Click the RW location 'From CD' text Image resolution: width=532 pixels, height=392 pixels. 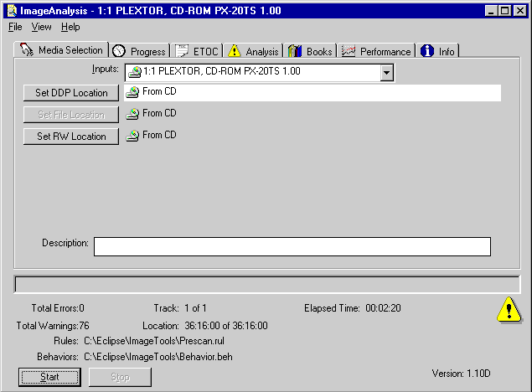point(159,135)
